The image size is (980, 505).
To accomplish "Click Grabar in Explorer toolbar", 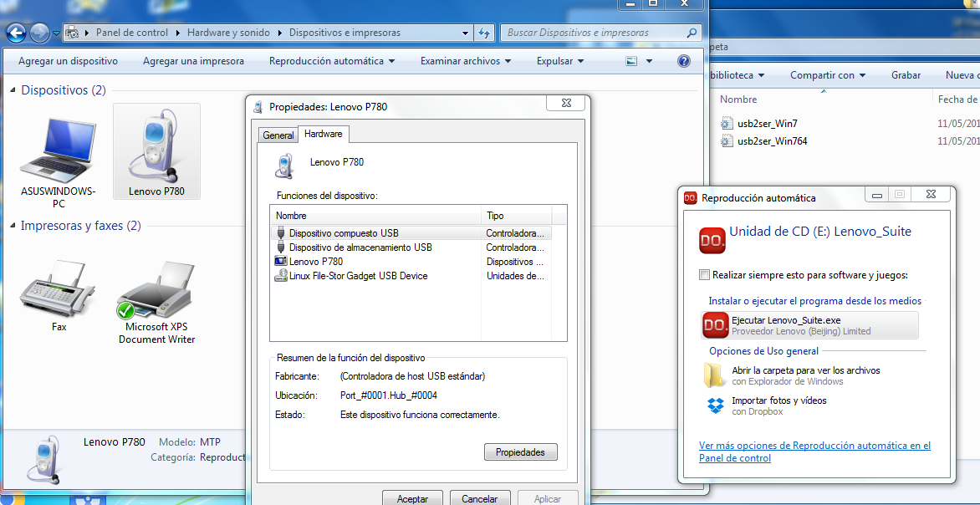I will 906,75.
